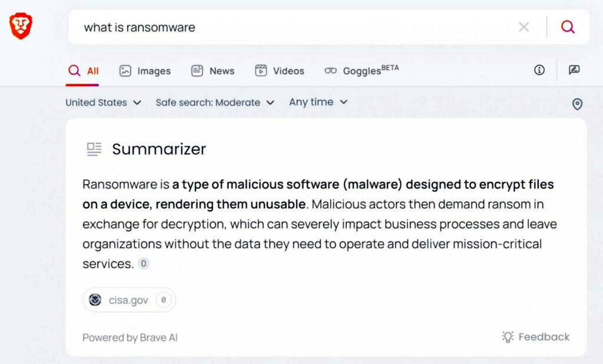The width and height of the screenshot is (603, 364).
Task: Select the Goggles BETA tab
Action: click(362, 71)
